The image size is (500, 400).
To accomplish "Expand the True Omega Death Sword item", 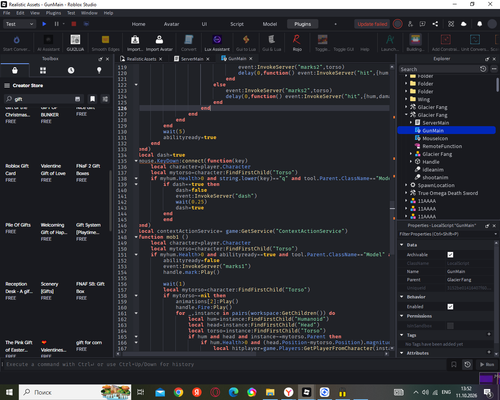I will [406, 193].
